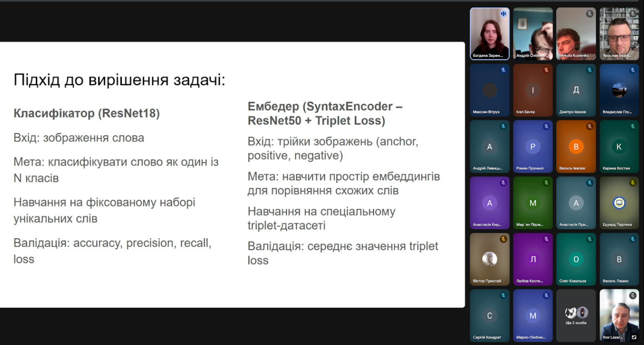644x345 pixels.
Task: Click the name label "Дмитро Іванов"
Action: coord(573,112)
